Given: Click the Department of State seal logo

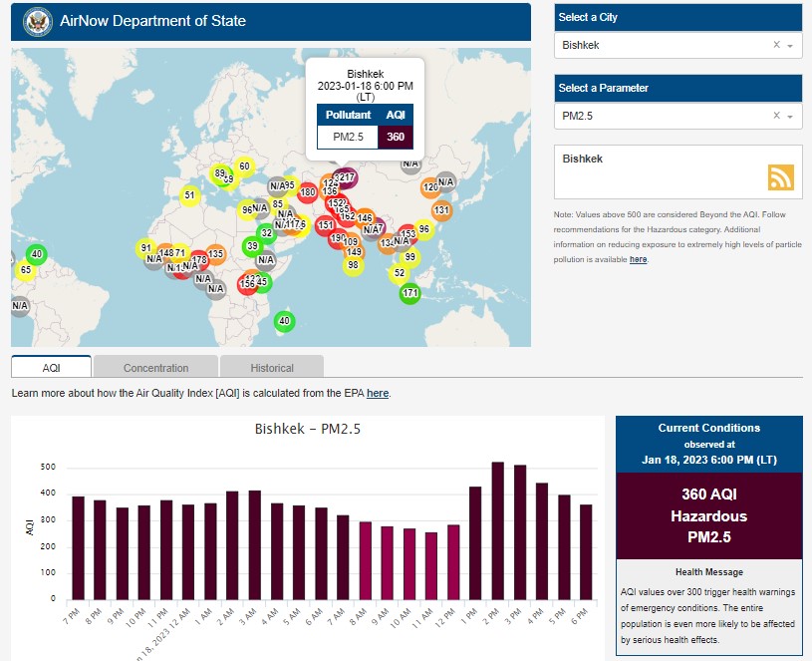Looking at the screenshot, I should (37, 21).
